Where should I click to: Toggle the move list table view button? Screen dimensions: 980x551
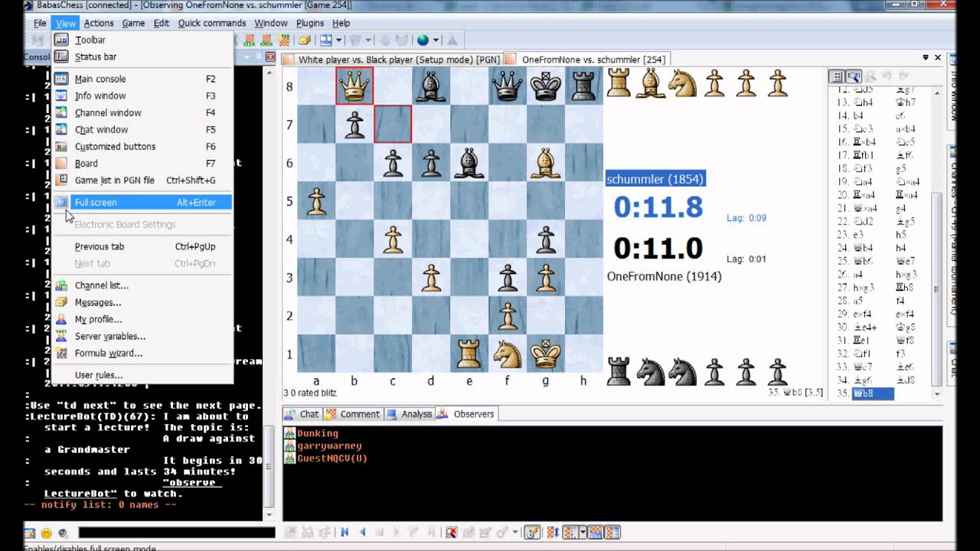pyautogui.click(x=837, y=77)
